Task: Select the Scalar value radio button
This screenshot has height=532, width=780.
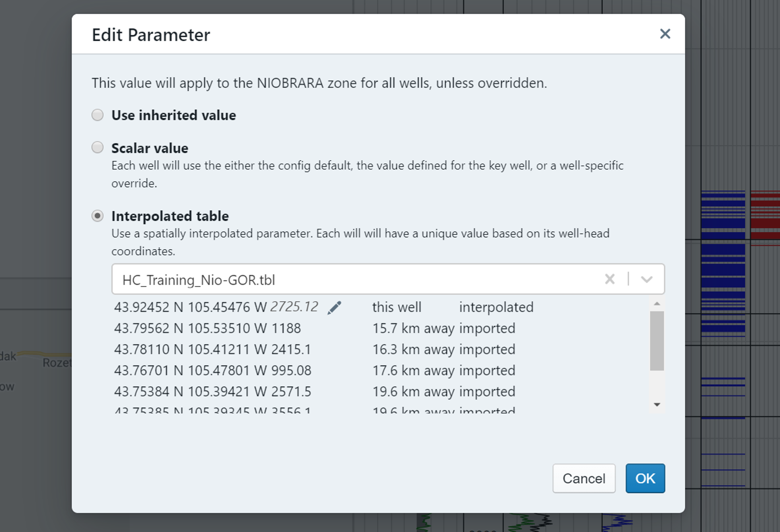Action: pyautogui.click(x=98, y=147)
